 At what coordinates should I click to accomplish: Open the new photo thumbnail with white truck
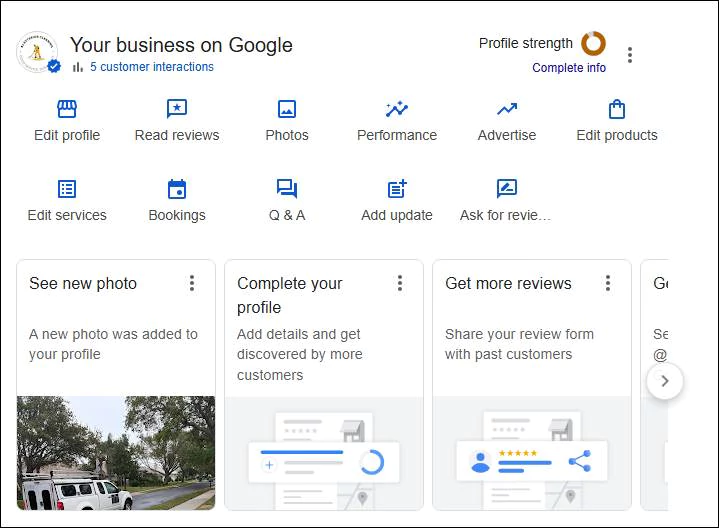pos(116,453)
